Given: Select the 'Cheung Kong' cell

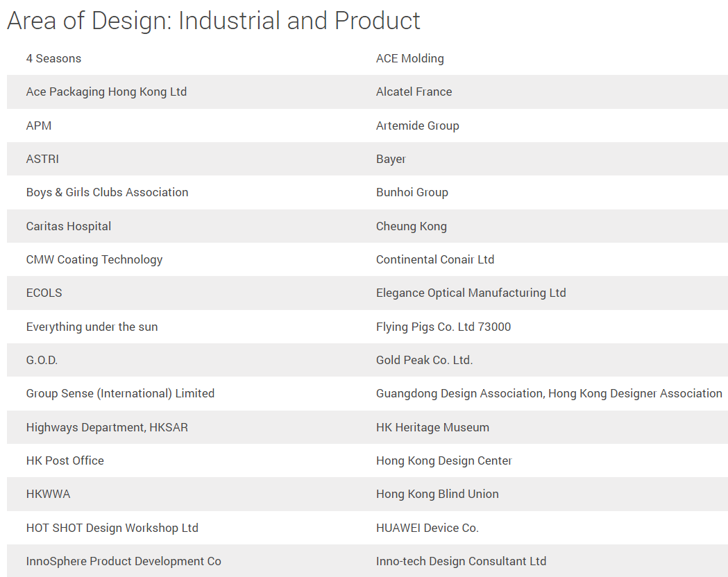Looking at the screenshot, I should click(412, 226).
